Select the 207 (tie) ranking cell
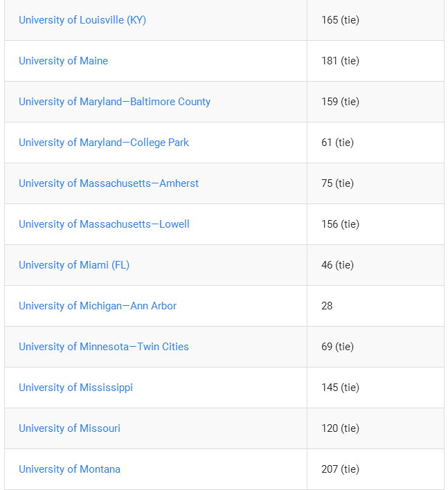Image resolution: width=448 pixels, height=490 pixels. (x=375, y=469)
